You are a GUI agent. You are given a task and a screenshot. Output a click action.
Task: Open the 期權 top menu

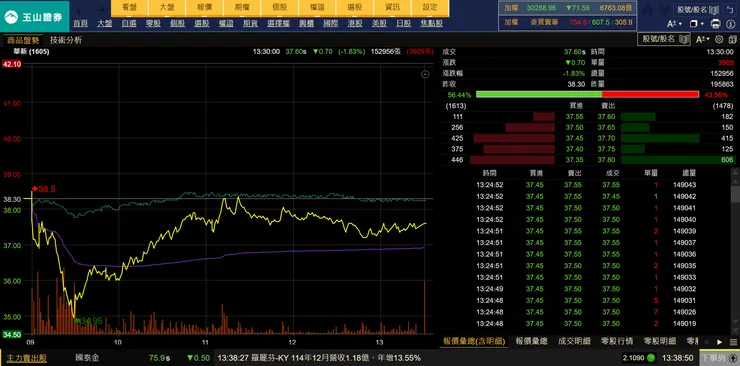(x=242, y=8)
